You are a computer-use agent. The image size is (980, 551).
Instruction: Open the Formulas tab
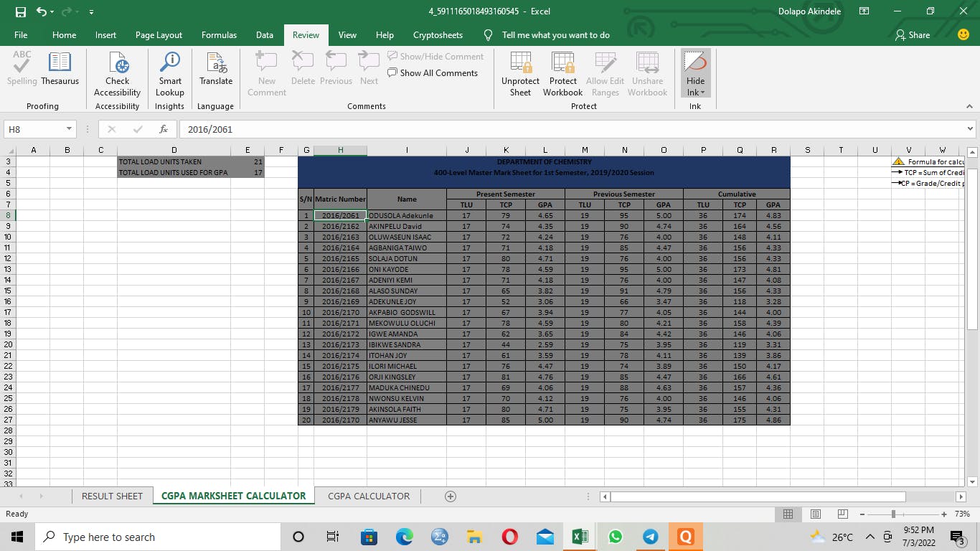point(219,34)
